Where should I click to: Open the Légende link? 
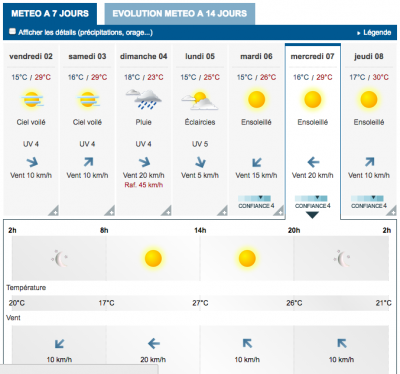tap(377, 33)
